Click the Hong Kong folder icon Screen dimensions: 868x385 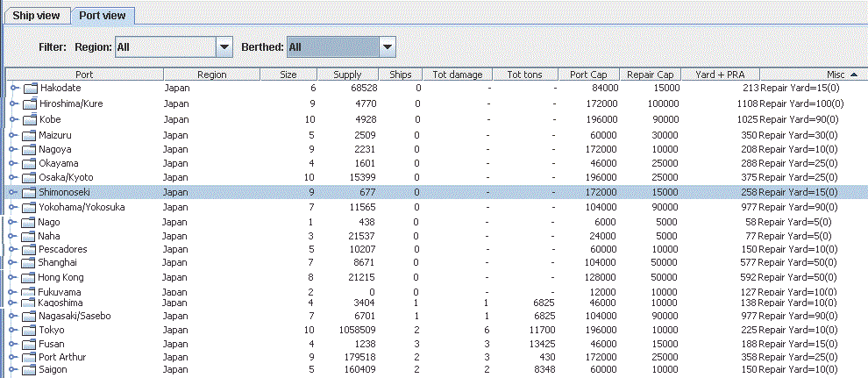pos(29,277)
